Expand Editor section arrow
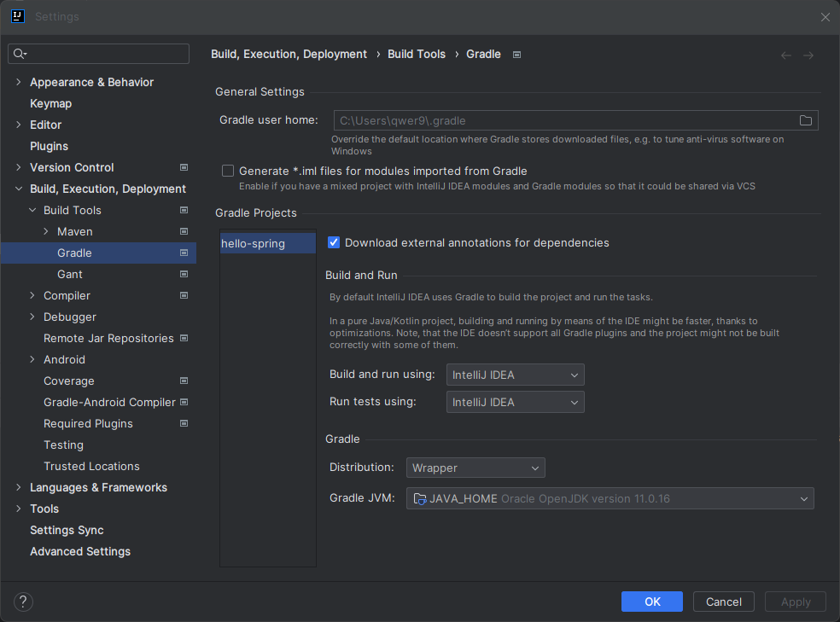 coord(19,125)
